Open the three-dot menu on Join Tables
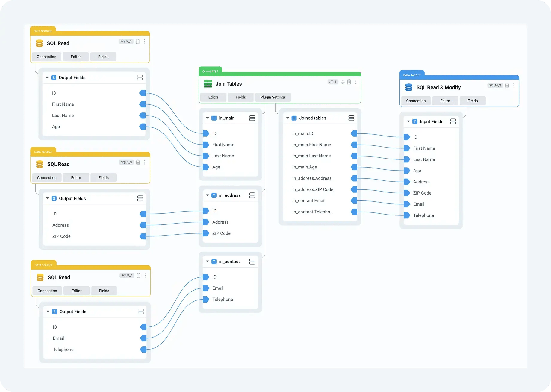The width and height of the screenshot is (551, 392). 356,82
